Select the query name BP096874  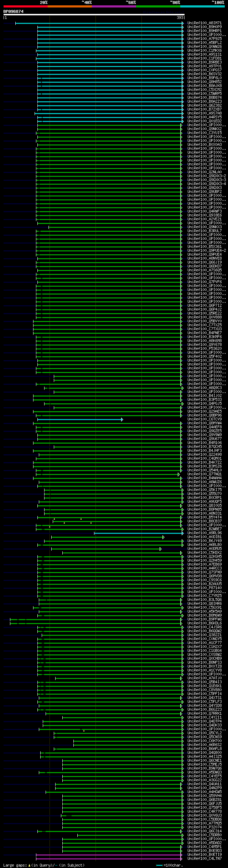pyautogui.click(x=14, y=11)
